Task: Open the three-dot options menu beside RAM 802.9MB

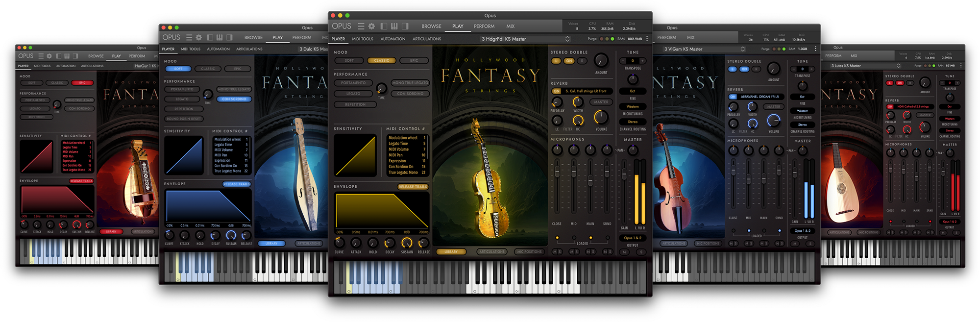Action: 647,39
